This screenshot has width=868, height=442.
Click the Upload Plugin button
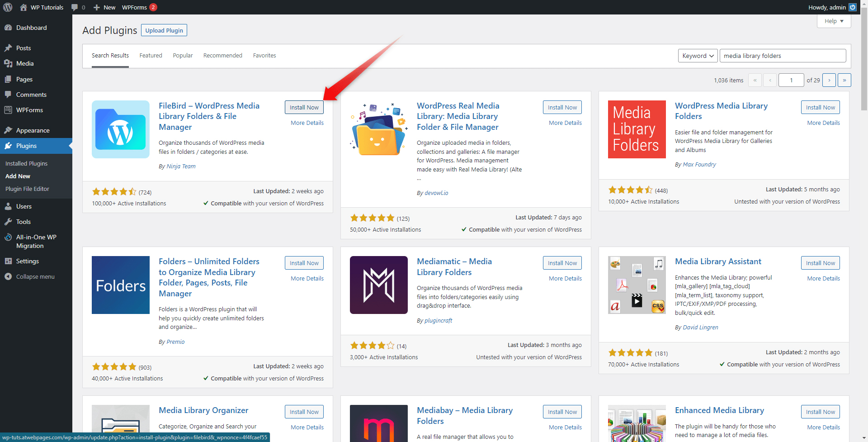pos(164,30)
